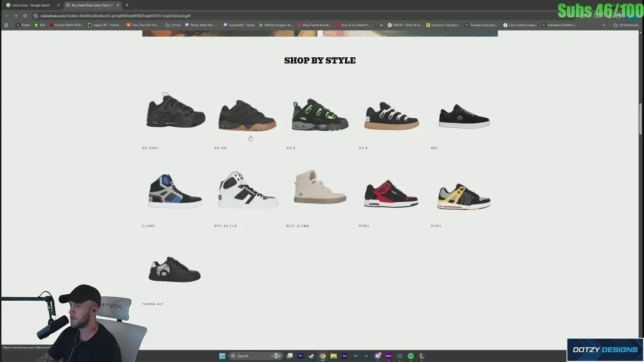Click the Chrome taskbar icon
Screen dimensions: 644x362
click(323, 356)
